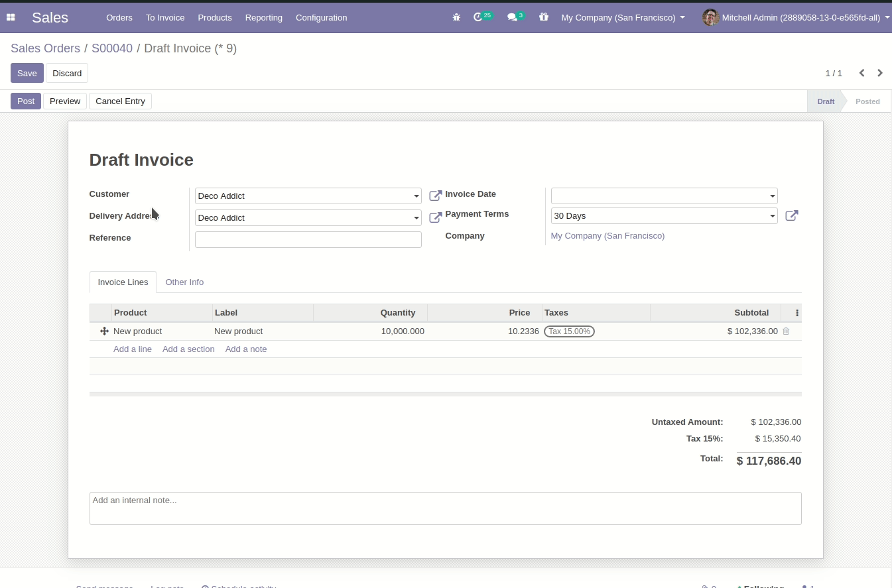Click the debug bug icon
Viewport: 892px width, 588px height.
tap(456, 17)
